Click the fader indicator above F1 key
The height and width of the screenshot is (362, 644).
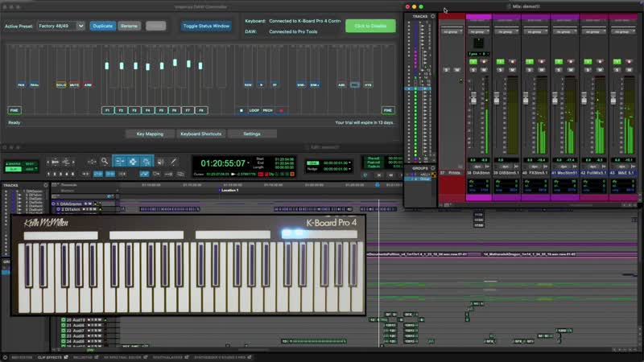tap(107, 66)
